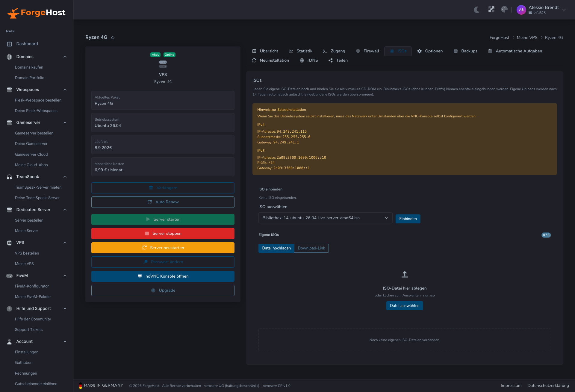Image resolution: width=575 pixels, height=392 pixels.
Task: Click Passwort ändern button
Action: click(163, 262)
